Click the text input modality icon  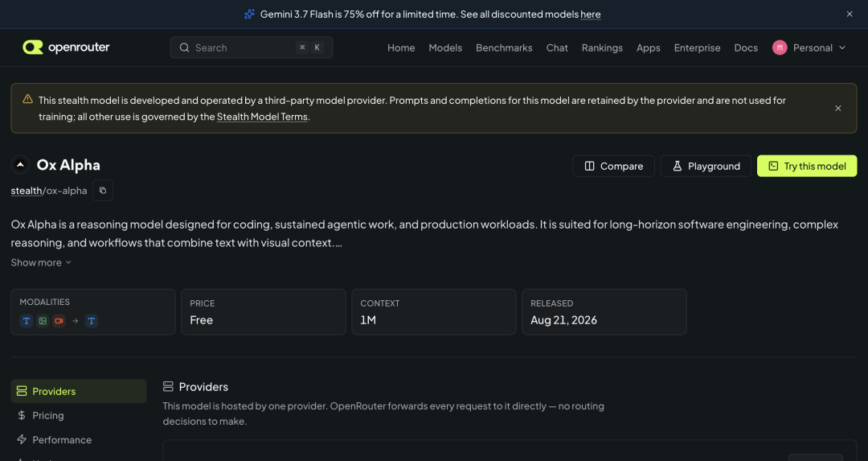[26, 321]
